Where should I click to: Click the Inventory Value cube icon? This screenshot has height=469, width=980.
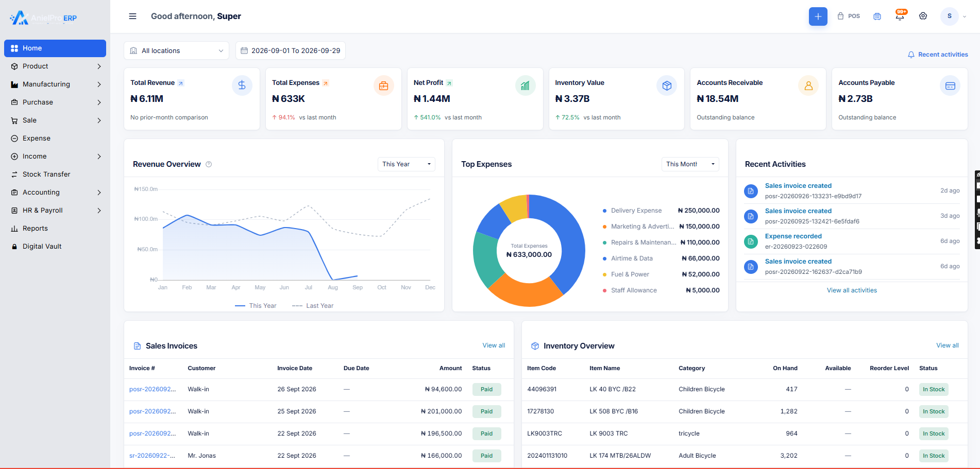[667, 85]
